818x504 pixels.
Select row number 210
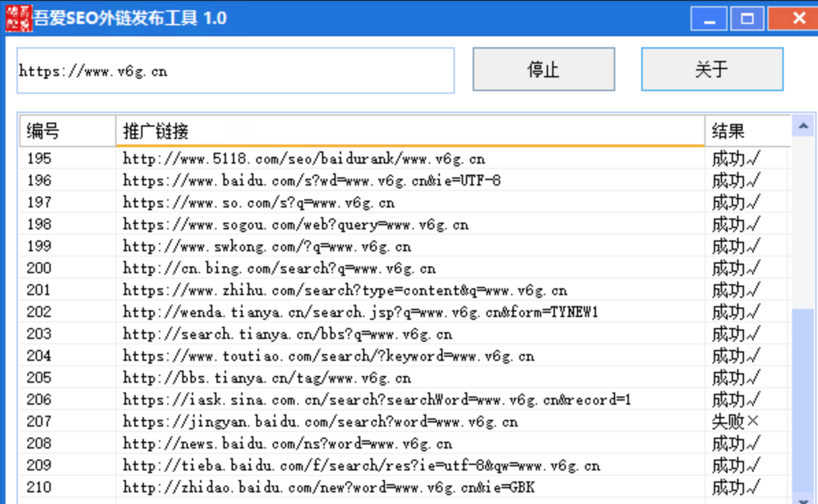tap(39, 487)
